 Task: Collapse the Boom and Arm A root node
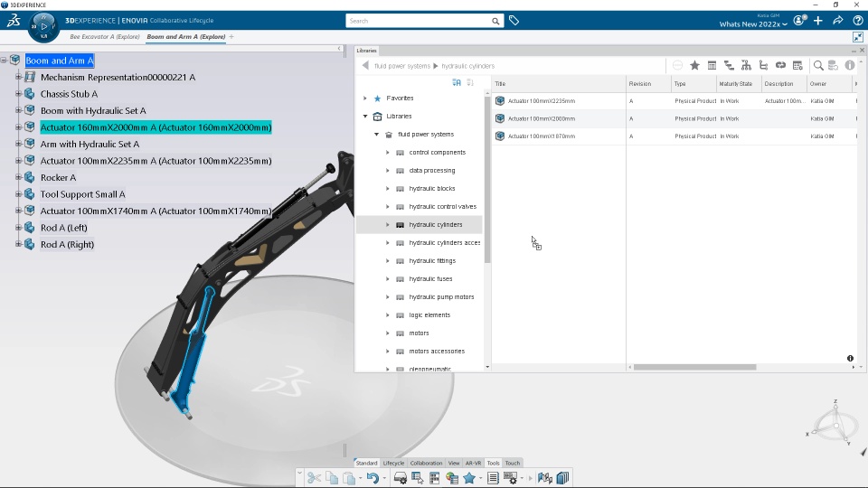[x=4, y=61]
